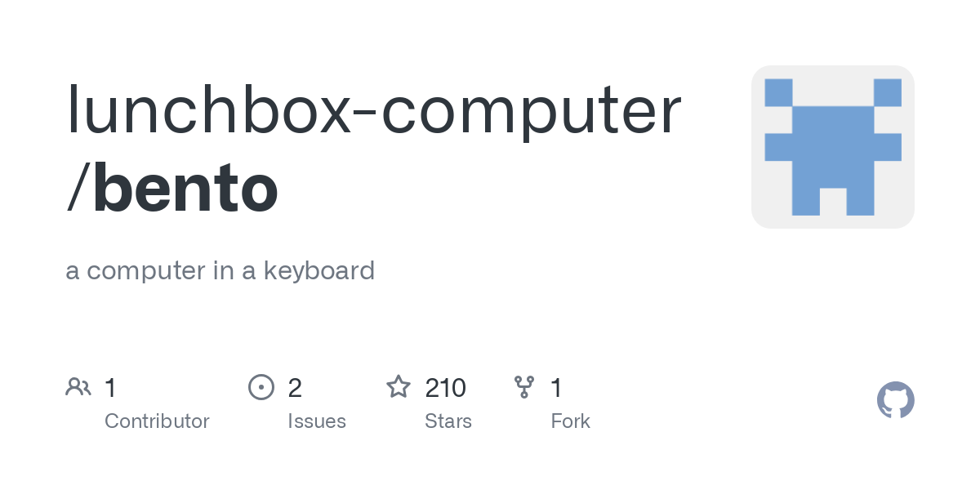Click the lunchbox-computer owner name
The image size is (980, 490).
point(373,110)
